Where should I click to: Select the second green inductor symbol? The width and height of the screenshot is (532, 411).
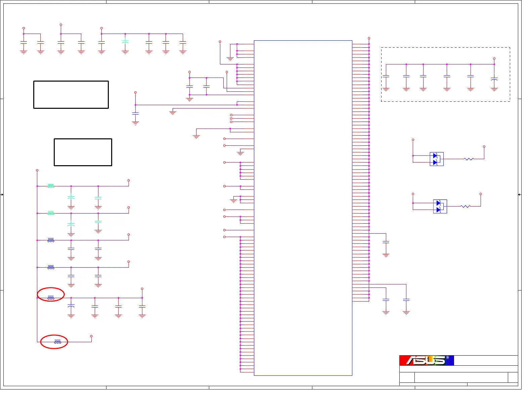point(51,213)
